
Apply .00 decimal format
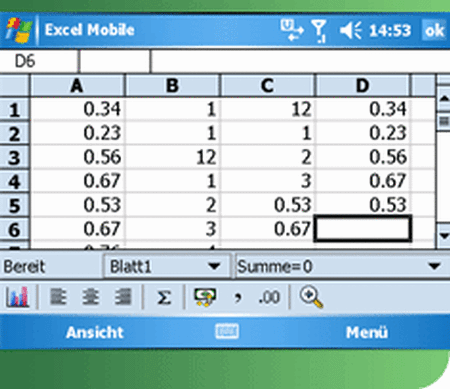click(x=269, y=297)
